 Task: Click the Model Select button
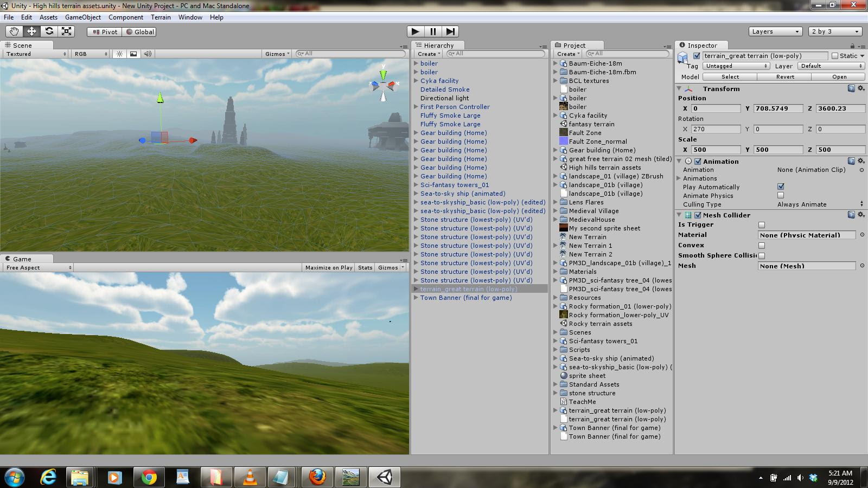click(730, 77)
